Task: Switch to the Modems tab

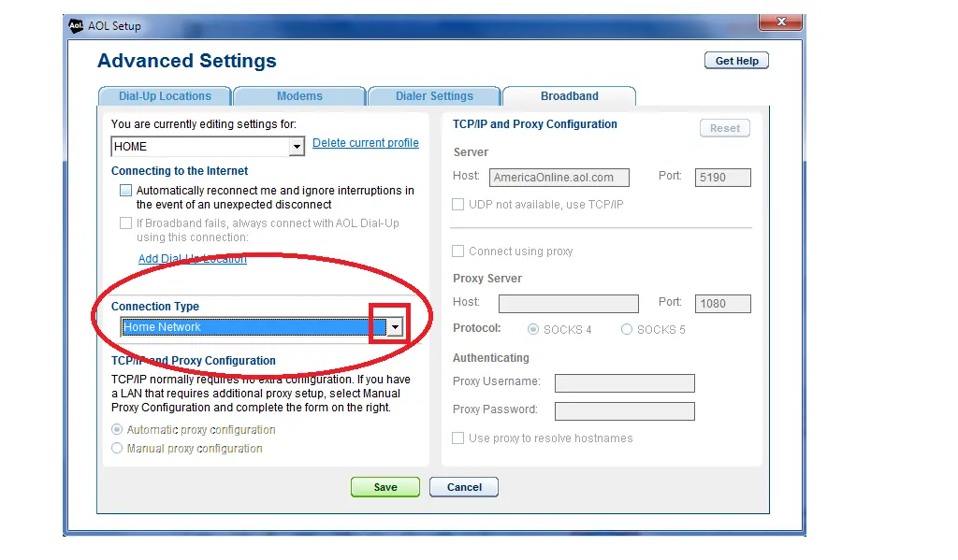Action: click(299, 96)
